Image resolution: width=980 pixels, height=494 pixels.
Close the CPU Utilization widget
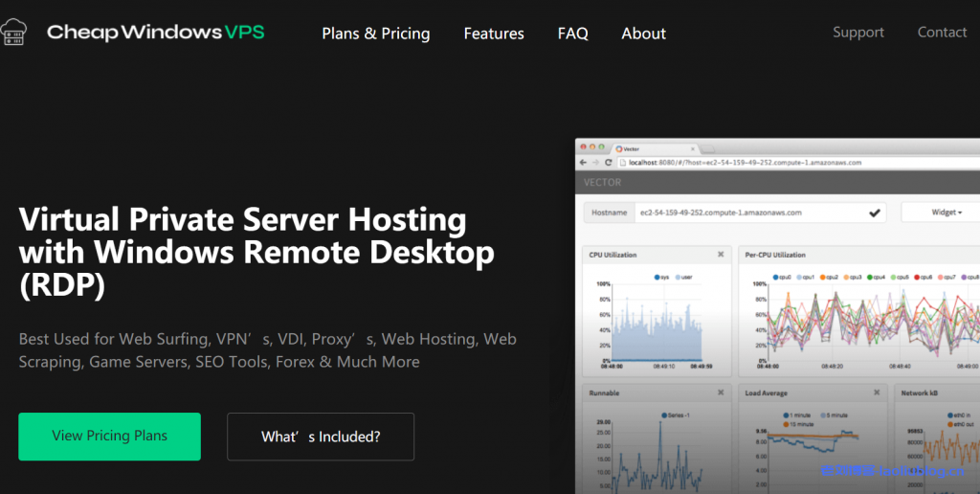pos(721,255)
